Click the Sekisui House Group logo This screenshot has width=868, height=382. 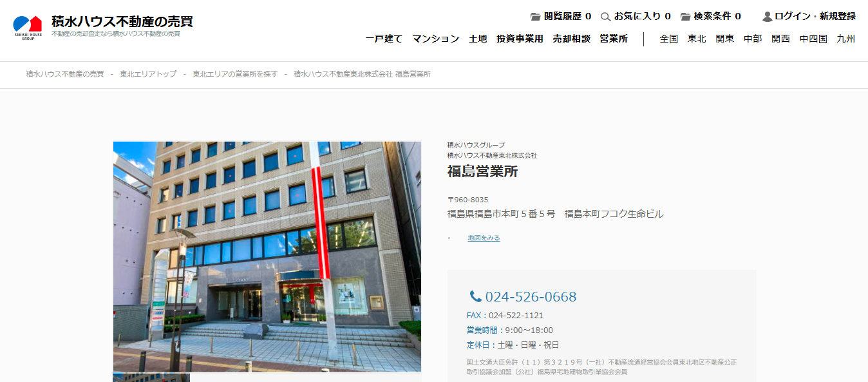pyautogui.click(x=28, y=27)
